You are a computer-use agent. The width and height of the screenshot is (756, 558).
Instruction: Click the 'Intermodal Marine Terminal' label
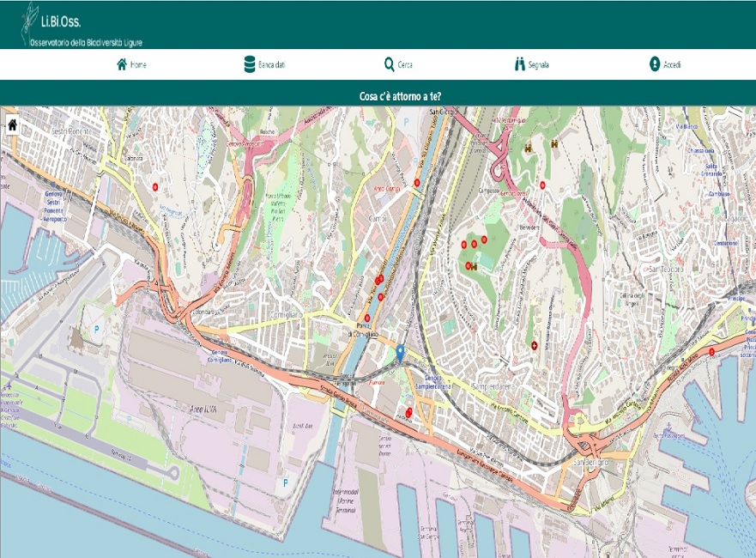345,501
